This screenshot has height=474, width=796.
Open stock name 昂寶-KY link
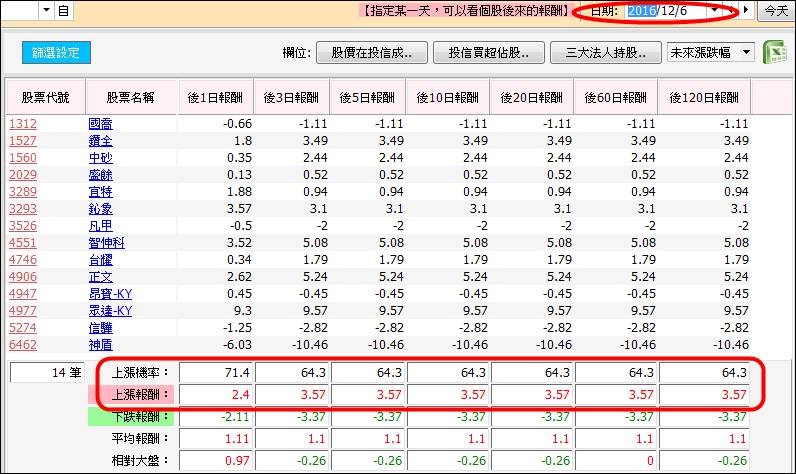110,294
